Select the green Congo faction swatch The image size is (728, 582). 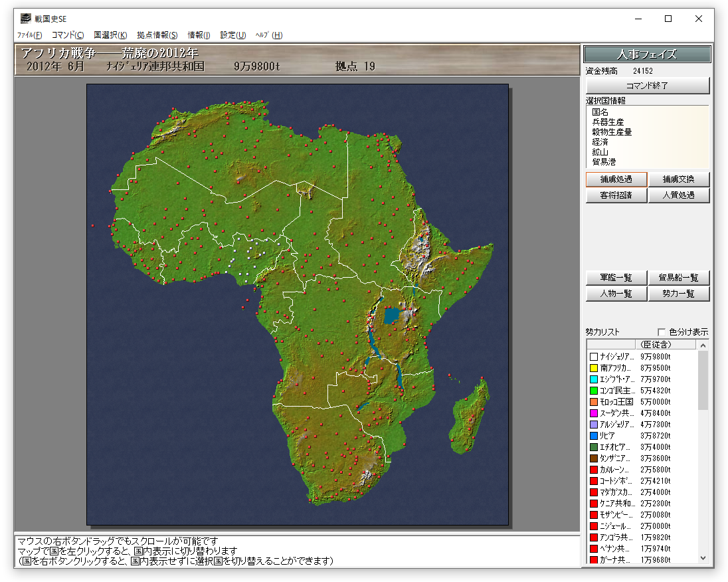click(x=594, y=391)
